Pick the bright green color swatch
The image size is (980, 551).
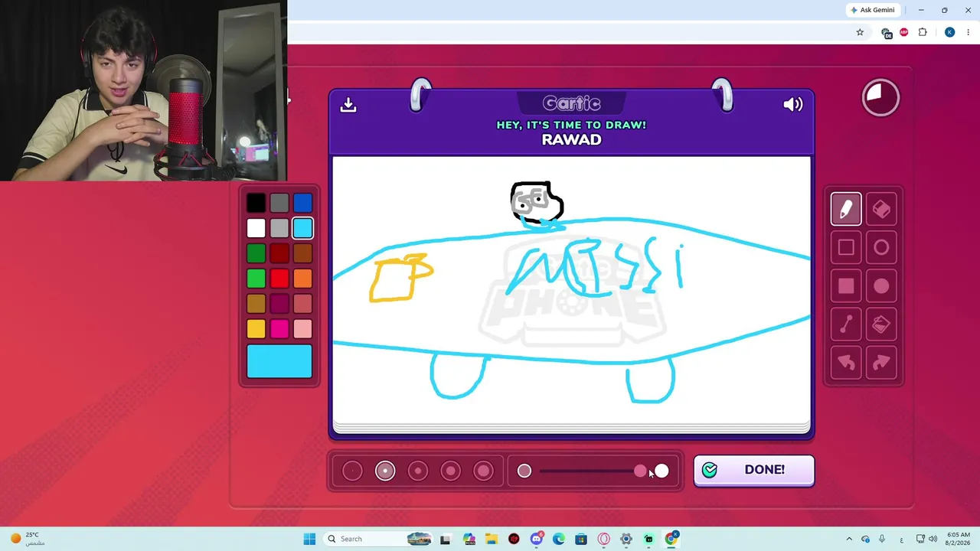tap(256, 279)
